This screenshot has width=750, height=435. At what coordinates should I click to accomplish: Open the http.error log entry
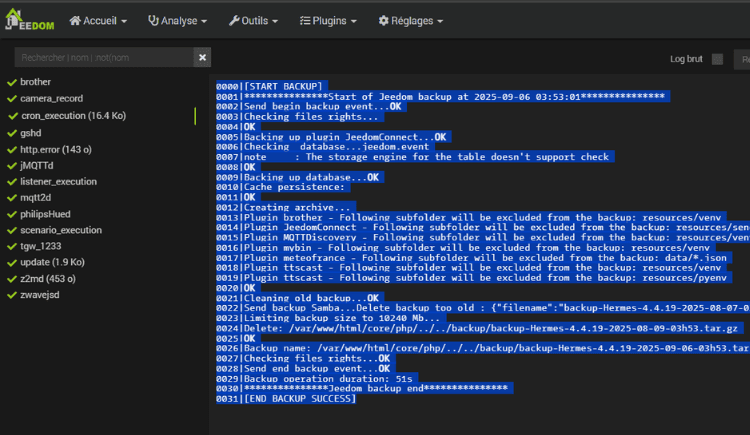point(56,149)
